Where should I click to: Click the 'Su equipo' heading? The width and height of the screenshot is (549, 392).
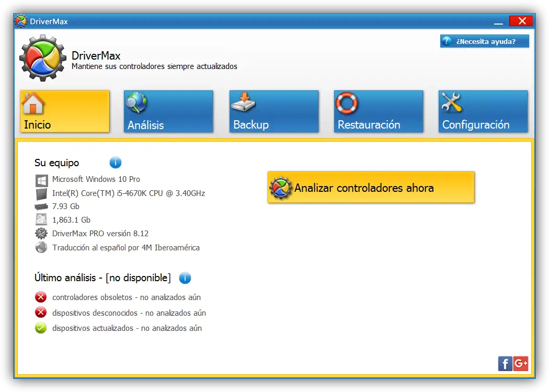pos(56,163)
